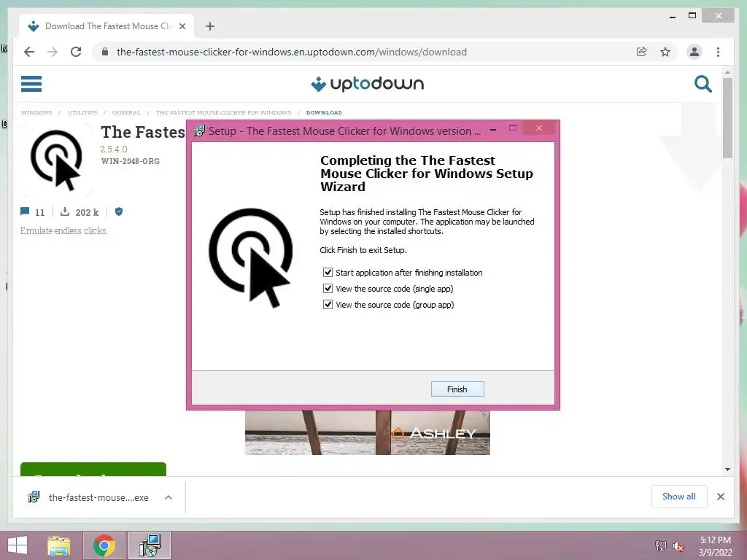
Task: Switch to Chrome in the taskbar
Action: [x=104, y=545]
